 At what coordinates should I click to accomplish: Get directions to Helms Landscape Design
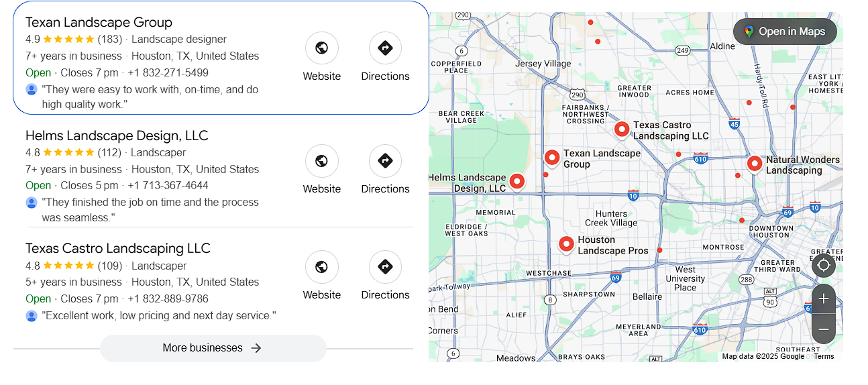point(385,160)
